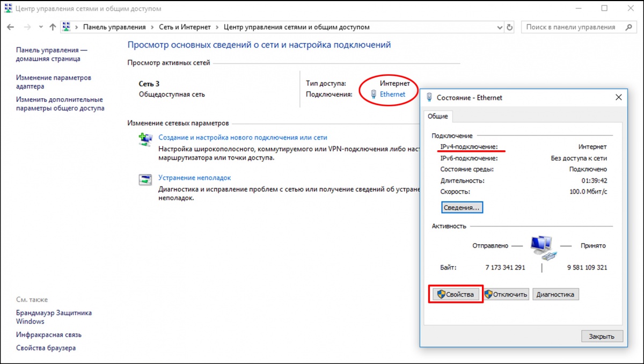This screenshot has width=644, height=364.
Task: Open the recent locations dropdown arrow
Action: coord(41,27)
